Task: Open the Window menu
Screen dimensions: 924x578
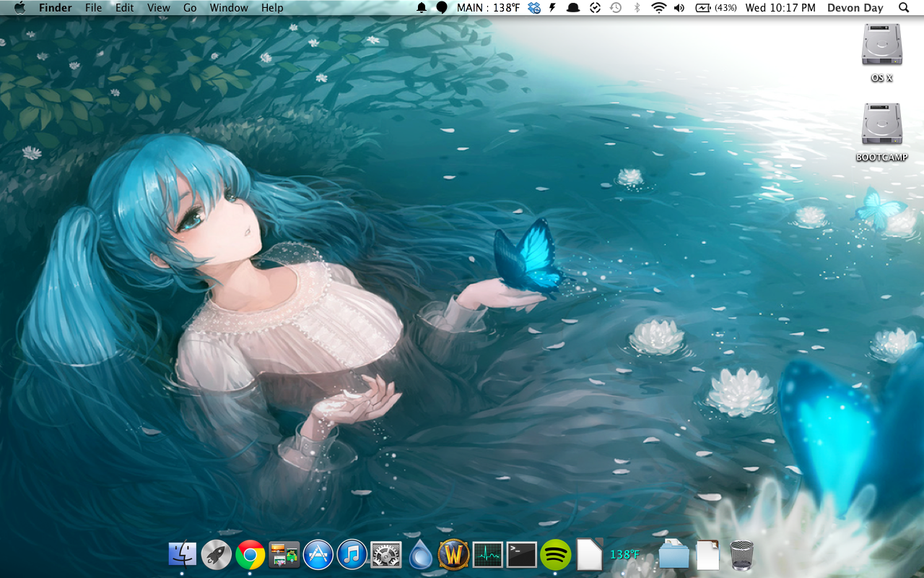Action: (x=229, y=8)
